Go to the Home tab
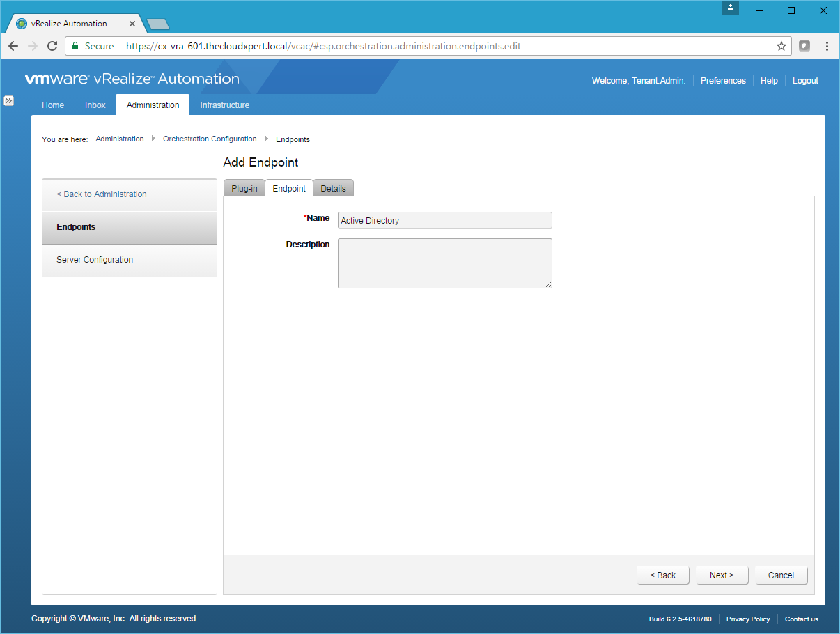 (53, 105)
